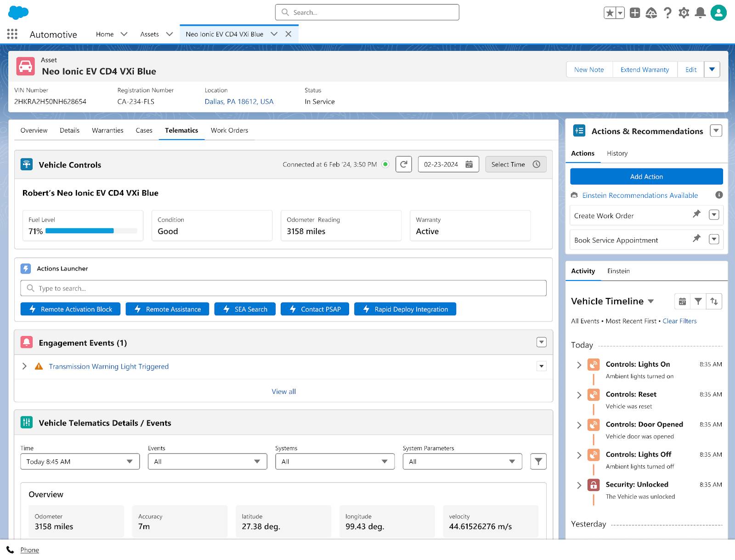
Task: Click the Salesforce cloud logo
Action: click(x=18, y=12)
